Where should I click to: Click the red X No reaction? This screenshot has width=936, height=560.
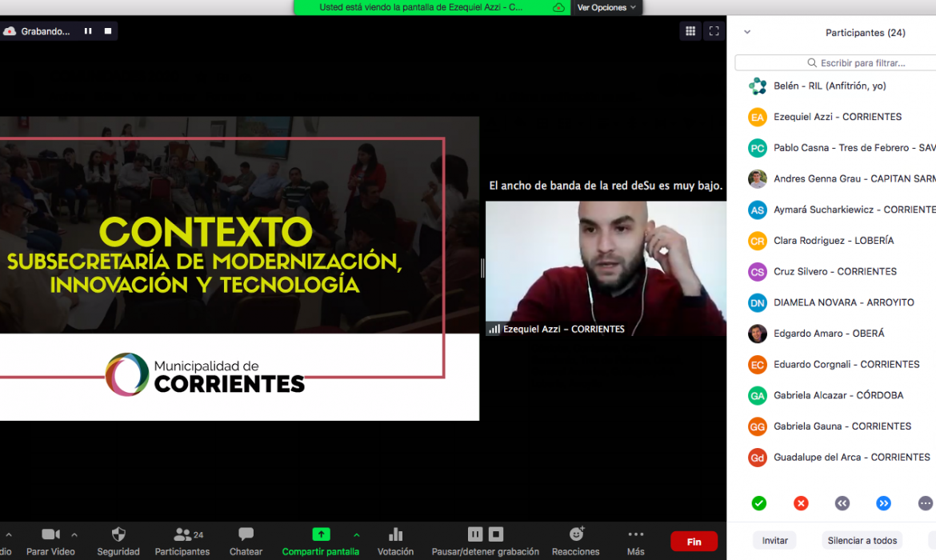click(801, 503)
